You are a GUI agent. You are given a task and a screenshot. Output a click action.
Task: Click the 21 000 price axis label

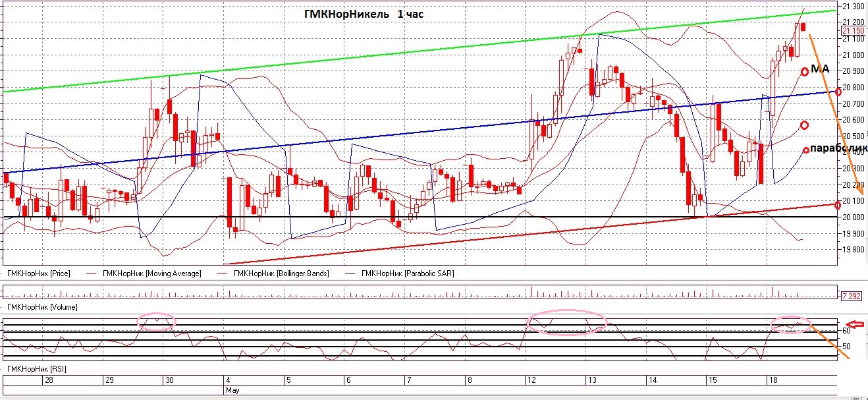[x=854, y=55]
